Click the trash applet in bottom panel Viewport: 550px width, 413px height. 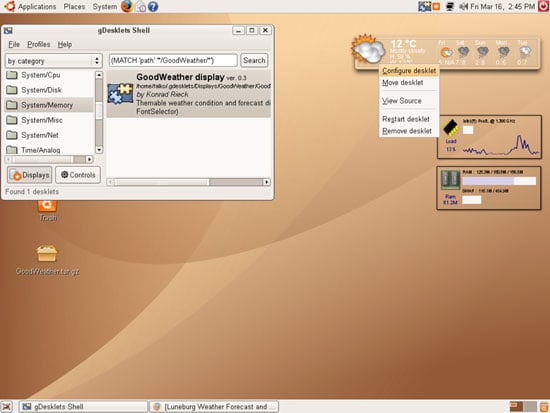(544, 407)
